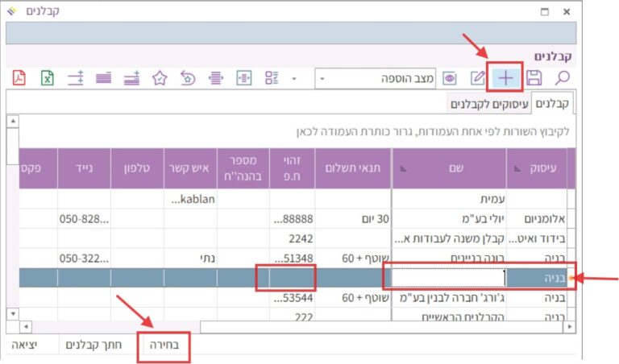Select the קבלנים tab
The height and width of the screenshot is (364, 619).
pos(552,104)
